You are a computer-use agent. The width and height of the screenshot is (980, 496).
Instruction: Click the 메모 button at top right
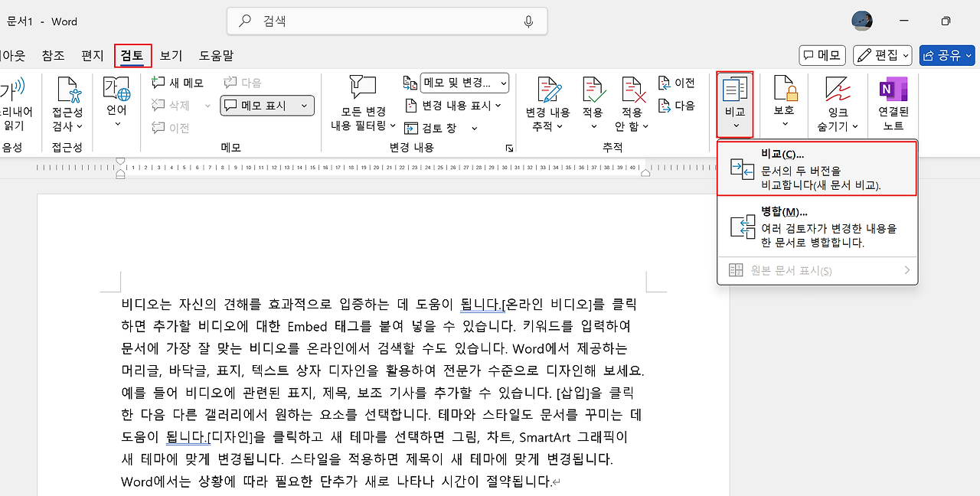822,55
